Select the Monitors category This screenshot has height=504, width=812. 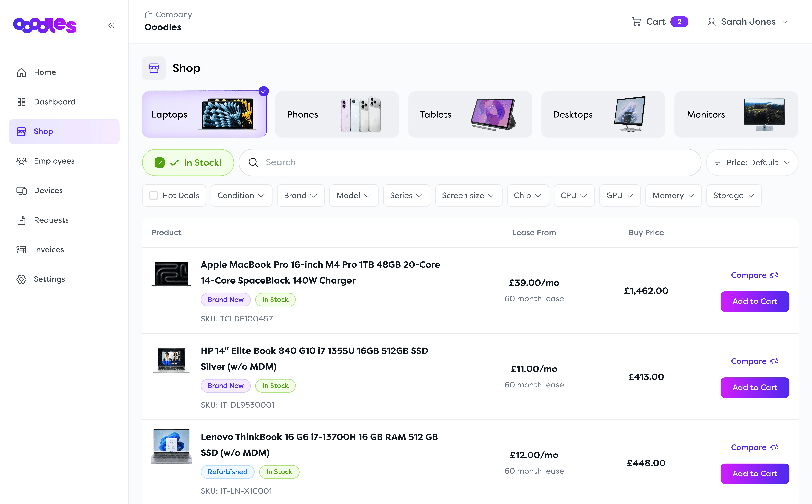(736, 114)
